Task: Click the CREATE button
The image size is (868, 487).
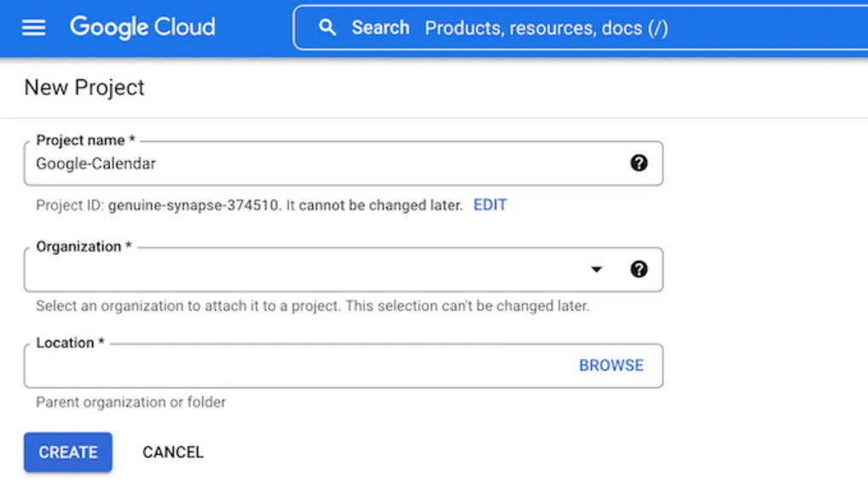Action: pyautogui.click(x=68, y=452)
